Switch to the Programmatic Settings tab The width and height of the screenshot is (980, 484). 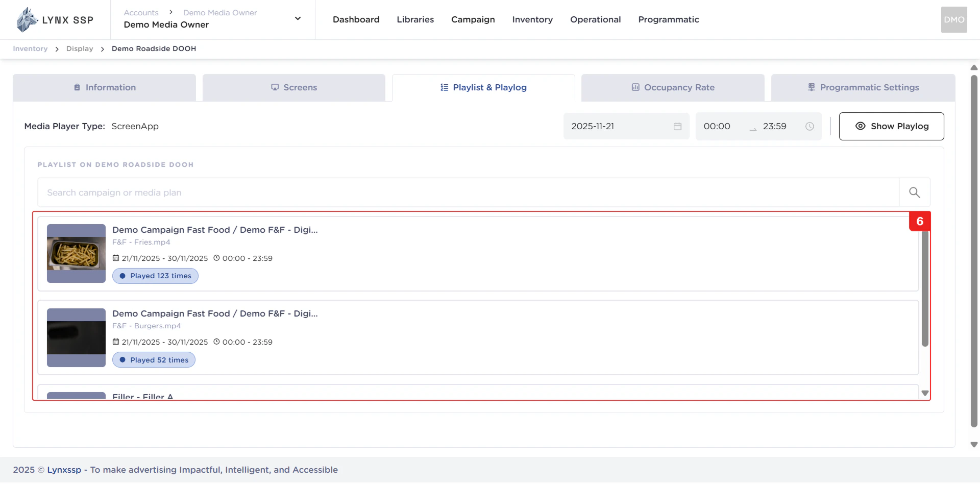tap(863, 87)
